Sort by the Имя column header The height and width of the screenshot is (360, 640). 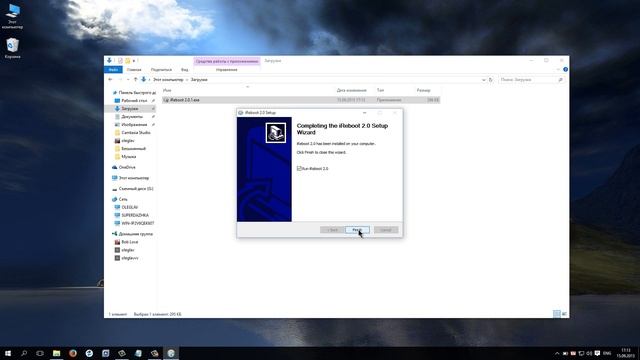167,90
